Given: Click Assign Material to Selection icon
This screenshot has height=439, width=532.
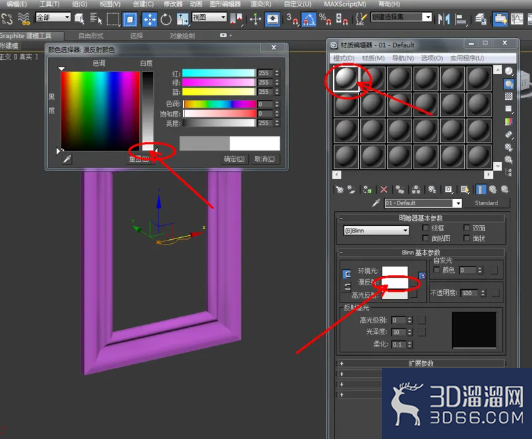Looking at the screenshot, I should [367, 189].
